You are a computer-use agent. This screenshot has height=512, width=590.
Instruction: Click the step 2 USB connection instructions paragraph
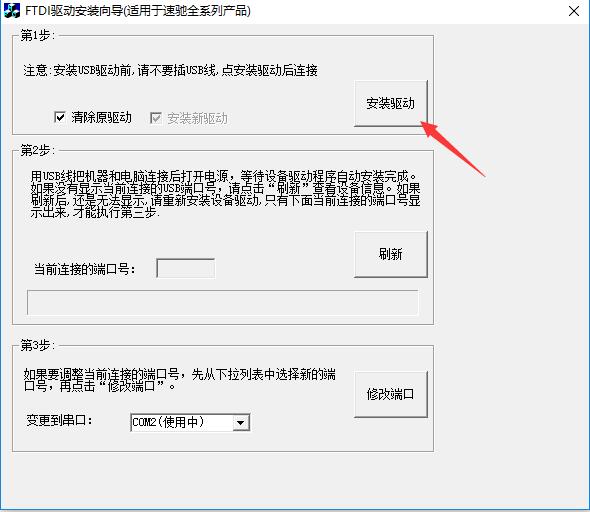coord(225,194)
